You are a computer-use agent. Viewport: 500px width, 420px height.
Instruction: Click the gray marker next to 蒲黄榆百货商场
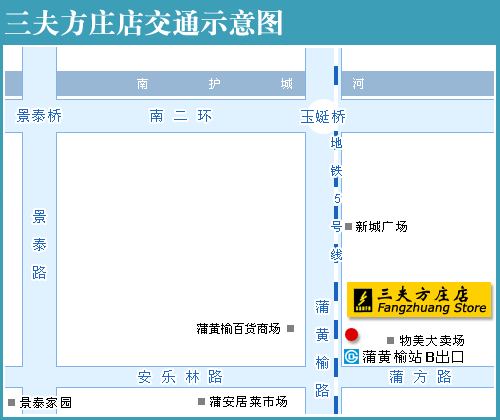[x=290, y=329]
